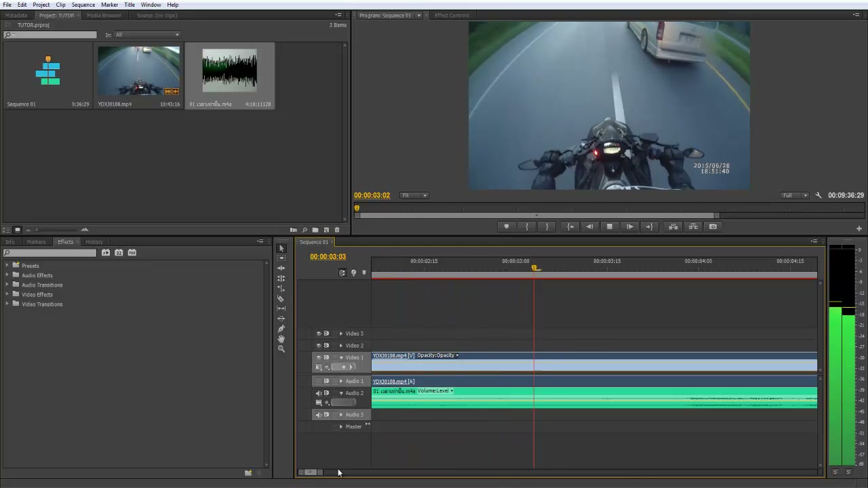Click Mark In button
Screen dimensions: 868x488
(527, 226)
